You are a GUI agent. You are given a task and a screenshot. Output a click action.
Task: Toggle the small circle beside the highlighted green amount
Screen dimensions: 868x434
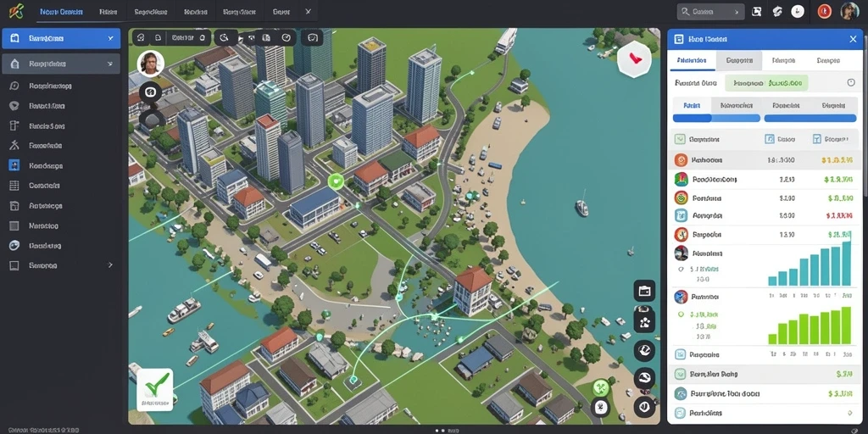point(851,82)
